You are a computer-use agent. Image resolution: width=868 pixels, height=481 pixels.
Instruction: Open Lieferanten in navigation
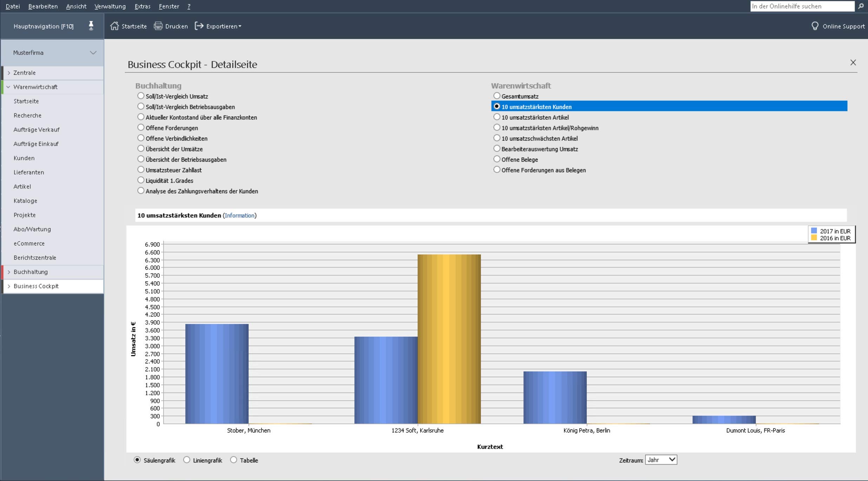[x=29, y=172]
